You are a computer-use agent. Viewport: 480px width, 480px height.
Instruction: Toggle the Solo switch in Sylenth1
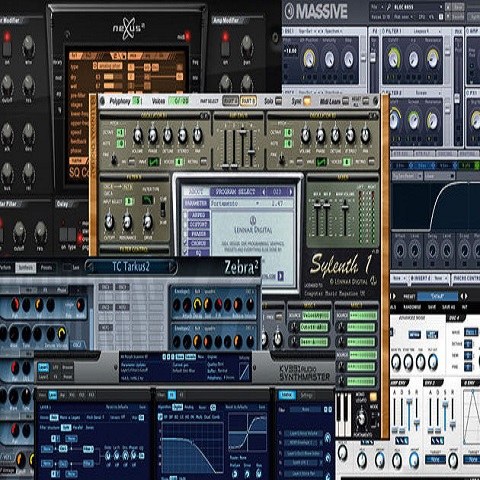coord(279,101)
